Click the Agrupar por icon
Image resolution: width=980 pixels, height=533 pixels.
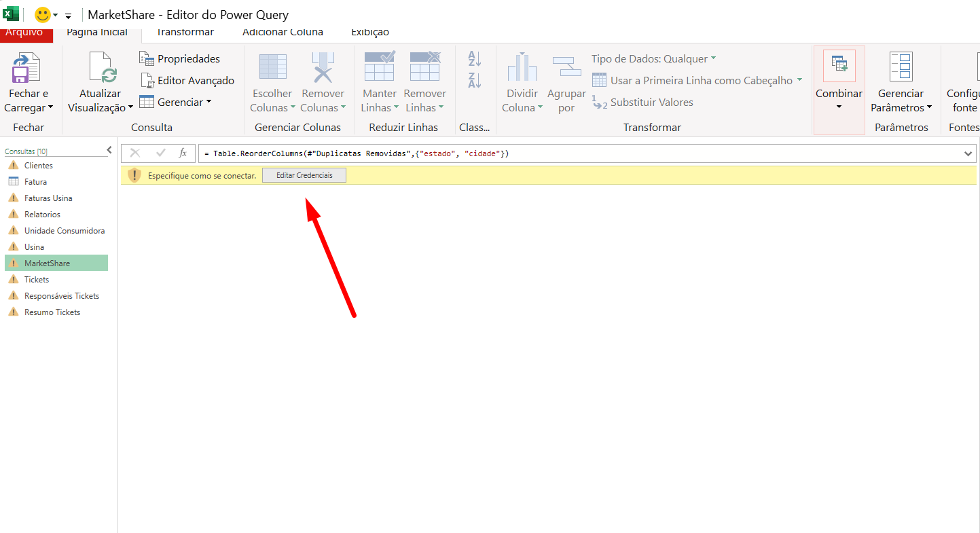coord(566,68)
